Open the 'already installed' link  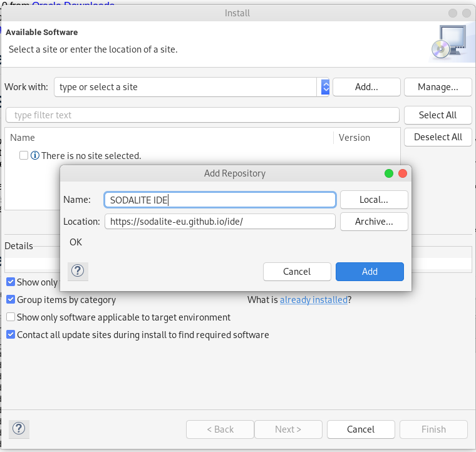tap(314, 300)
